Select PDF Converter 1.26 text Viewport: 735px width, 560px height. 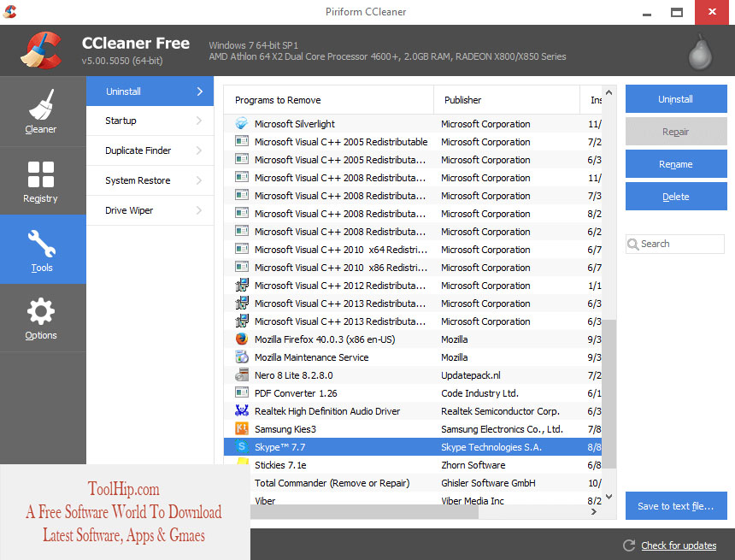[296, 393]
